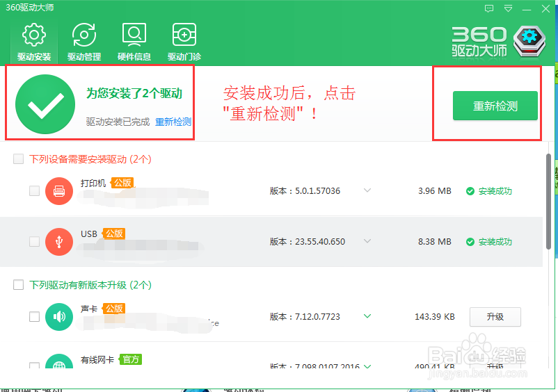
Task: Click the green 重新检测 button
Action: (x=495, y=106)
